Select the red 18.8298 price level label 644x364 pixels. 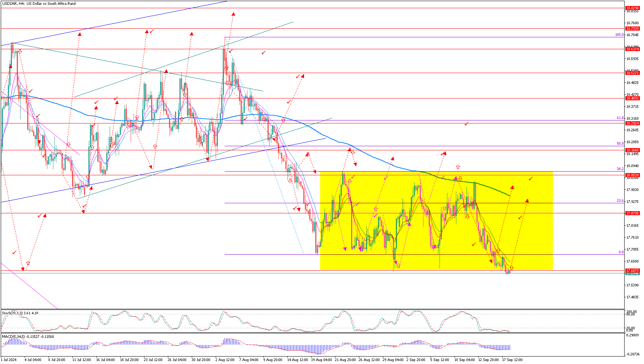[632, 8]
